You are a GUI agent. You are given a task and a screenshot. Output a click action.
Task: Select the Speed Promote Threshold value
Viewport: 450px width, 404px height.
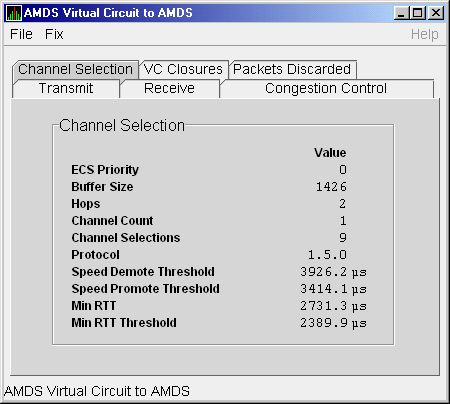(x=333, y=289)
